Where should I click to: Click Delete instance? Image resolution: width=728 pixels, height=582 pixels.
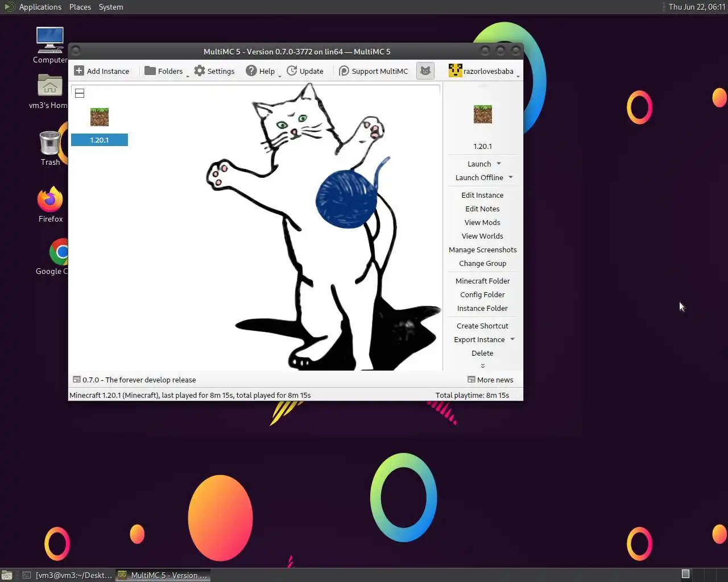click(482, 353)
